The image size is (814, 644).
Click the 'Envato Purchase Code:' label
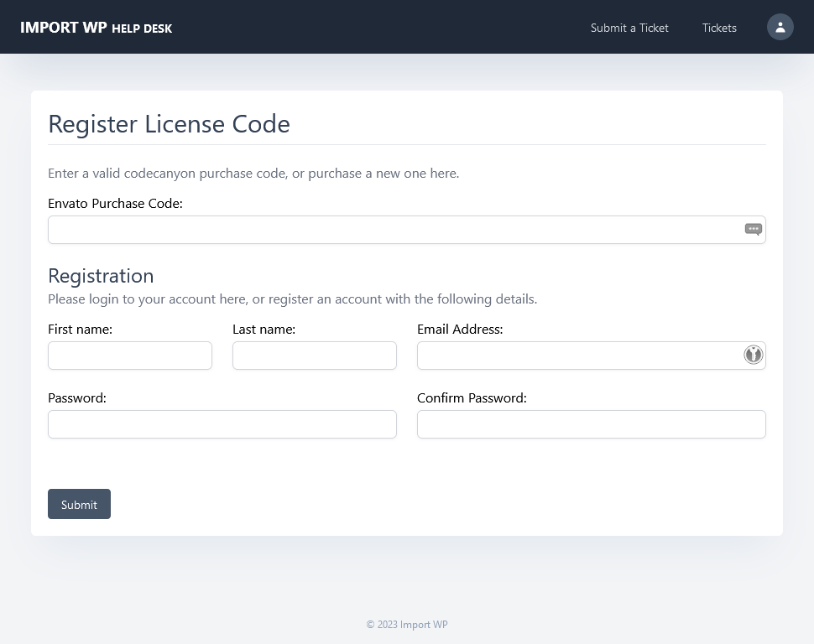[x=115, y=204]
